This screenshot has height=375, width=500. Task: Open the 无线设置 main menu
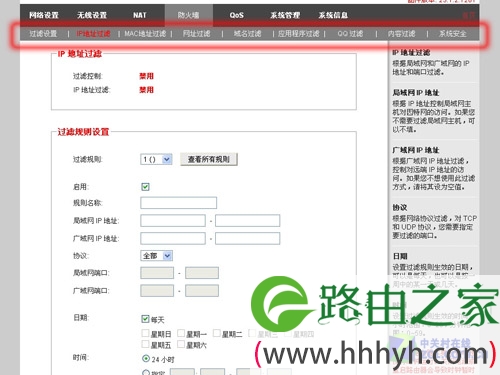92,15
